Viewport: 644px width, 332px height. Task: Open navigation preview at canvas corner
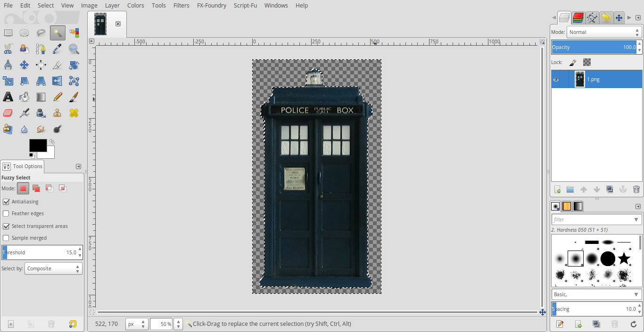543,312
